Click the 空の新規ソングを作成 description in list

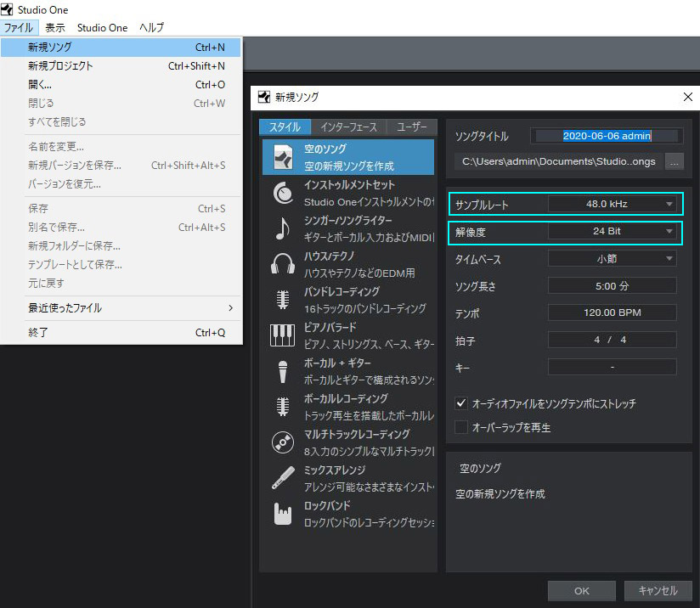click(349, 166)
